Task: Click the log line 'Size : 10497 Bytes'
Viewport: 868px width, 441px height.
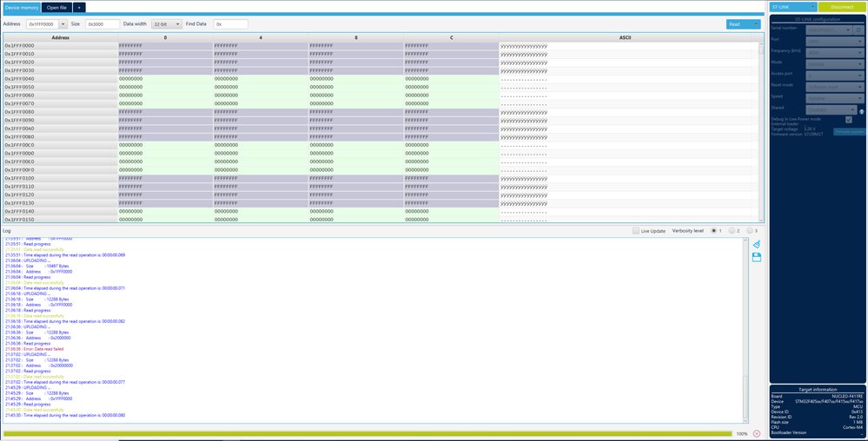Action: [x=37, y=267]
